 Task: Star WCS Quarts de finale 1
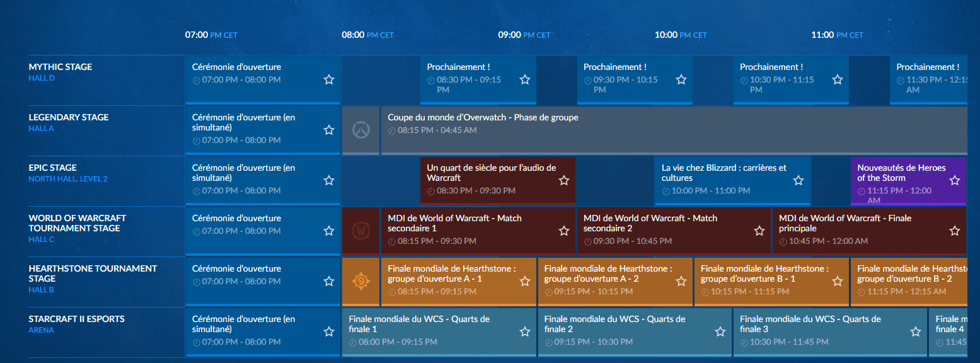pos(524,331)
